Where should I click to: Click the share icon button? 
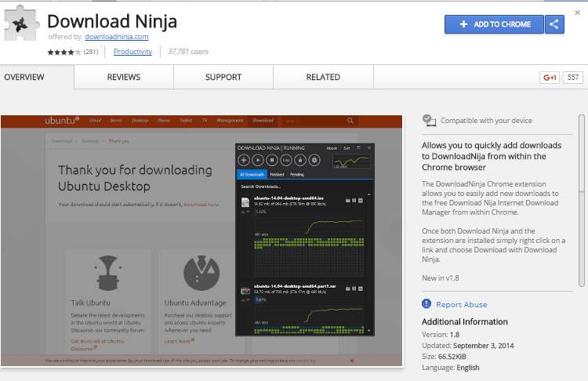click(555, 24)
